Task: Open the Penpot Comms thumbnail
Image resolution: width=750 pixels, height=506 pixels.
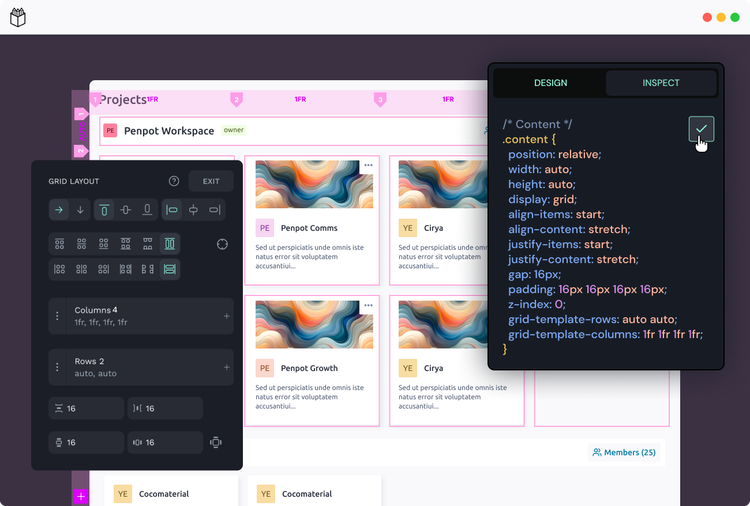Action: click(314, 184)
